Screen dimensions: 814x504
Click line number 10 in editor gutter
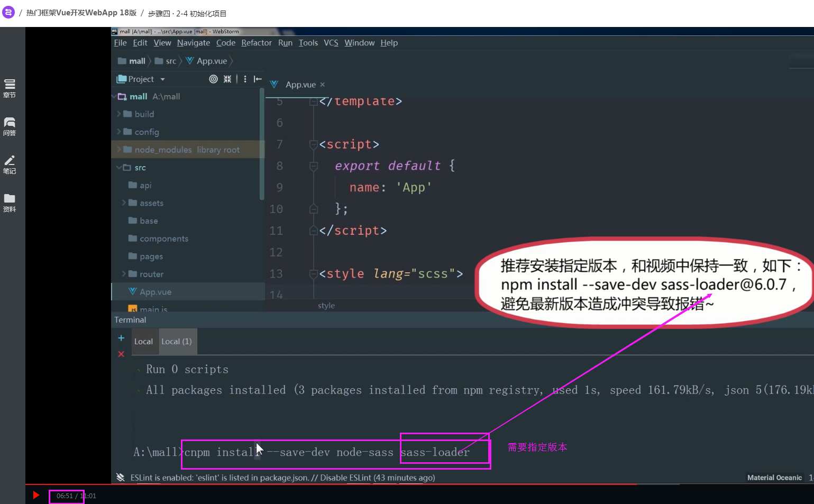tap(276, 209)
